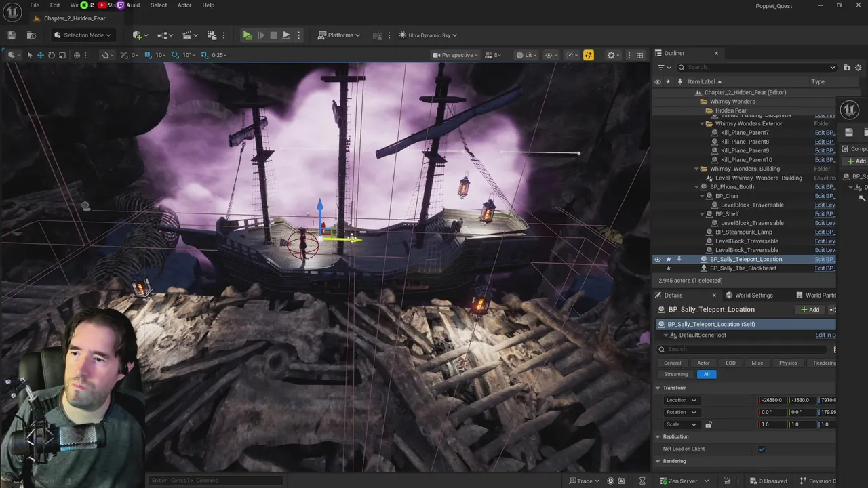Select the Scale tool in viewport toolbar

[x=62, y=55]
